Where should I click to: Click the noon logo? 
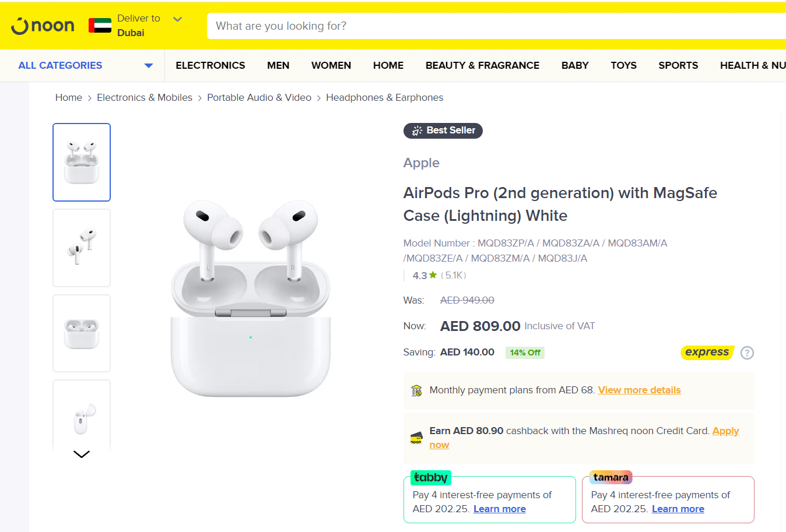43,26
